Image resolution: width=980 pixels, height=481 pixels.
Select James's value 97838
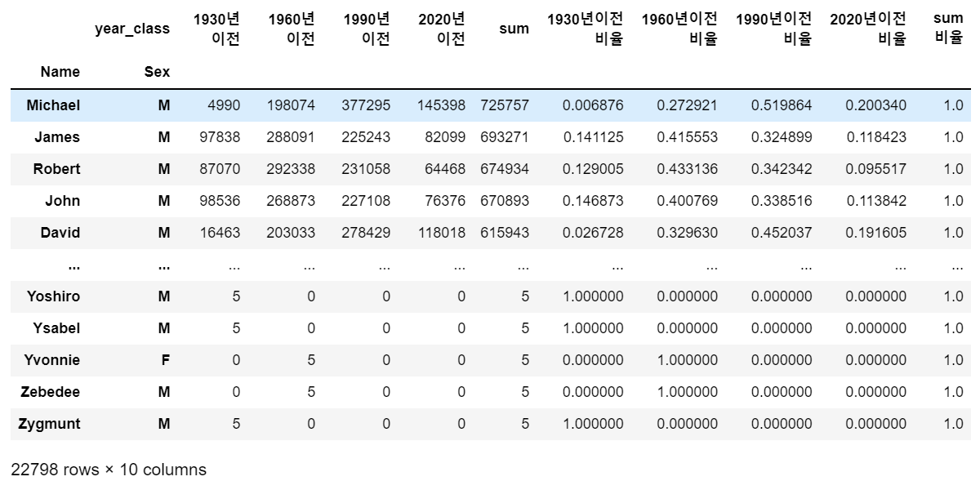coord(220,137)
